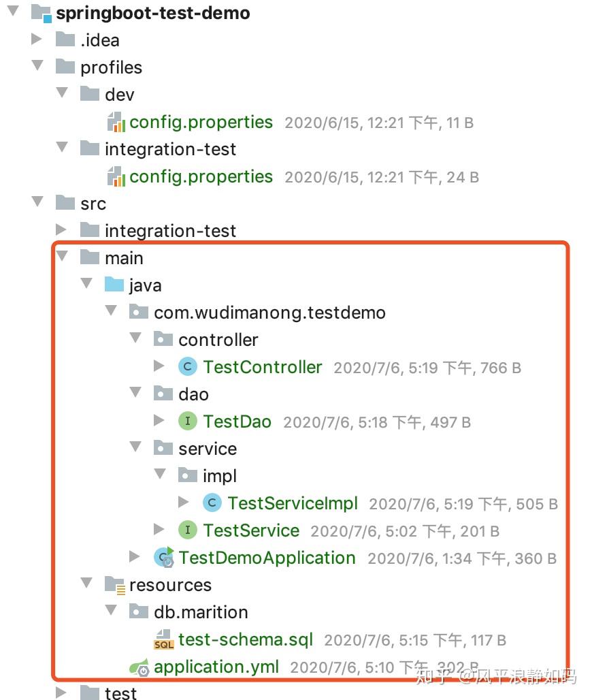Click the dev config.properties file icon
The image size is (592, 700).
[x=116, y=122]
